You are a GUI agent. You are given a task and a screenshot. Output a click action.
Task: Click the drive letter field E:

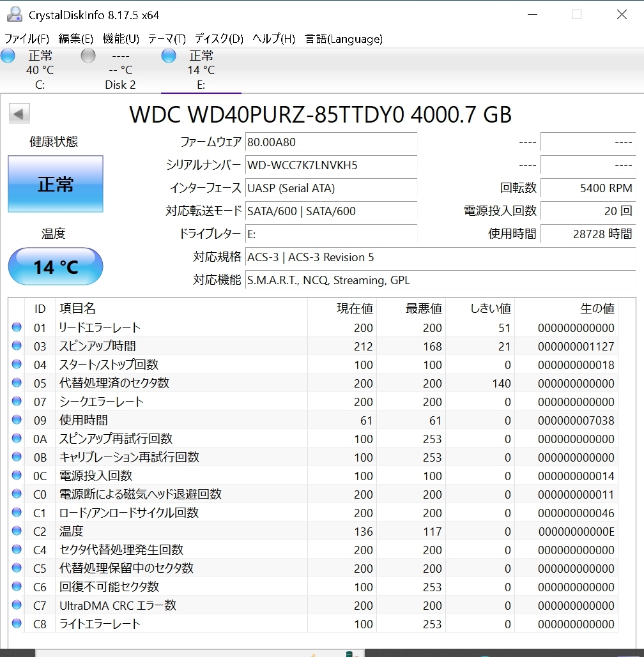331,234
